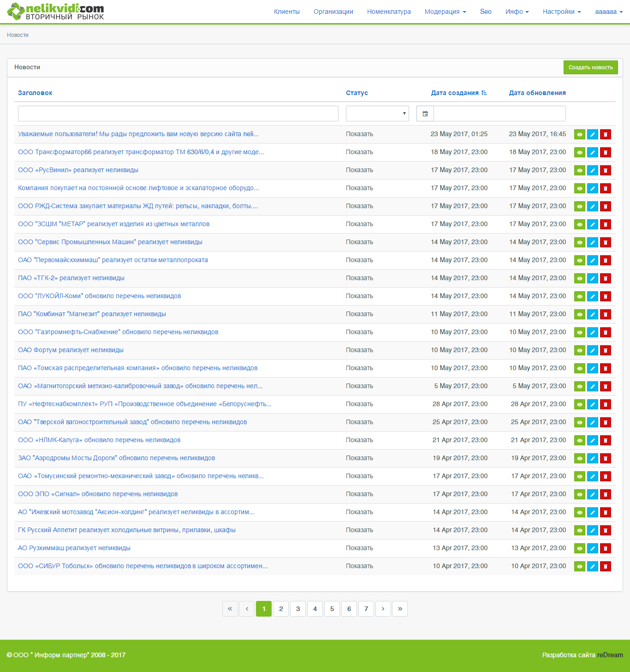Edit the 'Уважаемые пользователи' news with pencil icon
The height and width of the screenshot is (672, 630).
click(593, 134)
